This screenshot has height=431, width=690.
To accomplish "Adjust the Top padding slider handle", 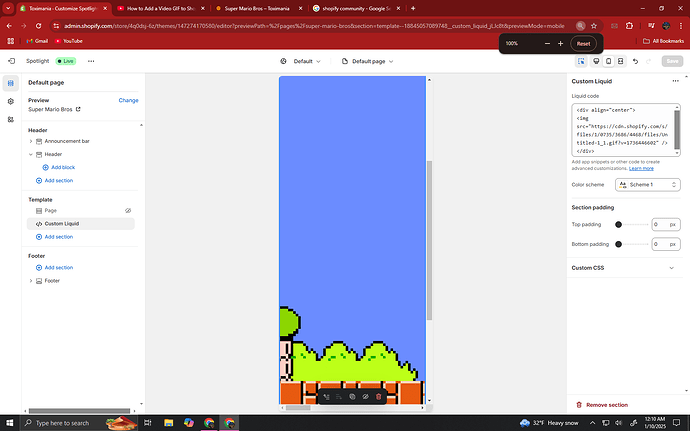I will (618, 225).
